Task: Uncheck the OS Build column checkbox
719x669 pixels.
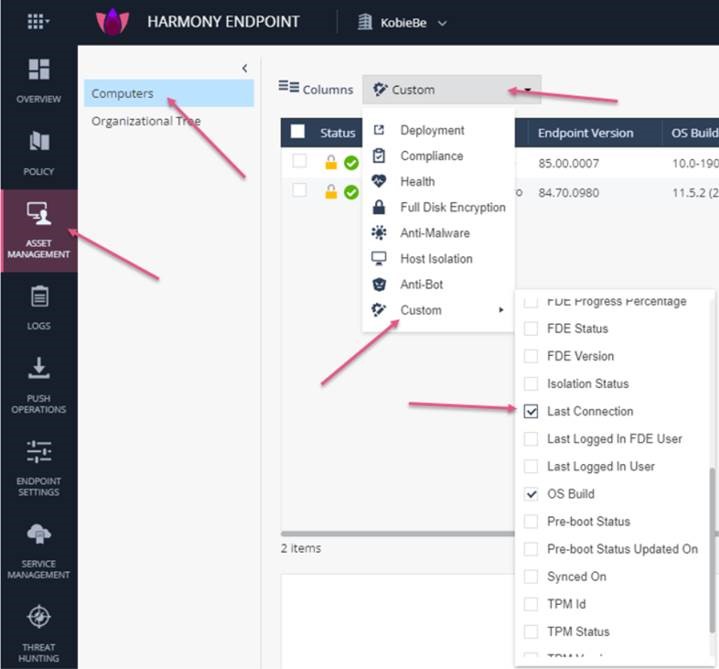Action: click(x=531, y=494)
